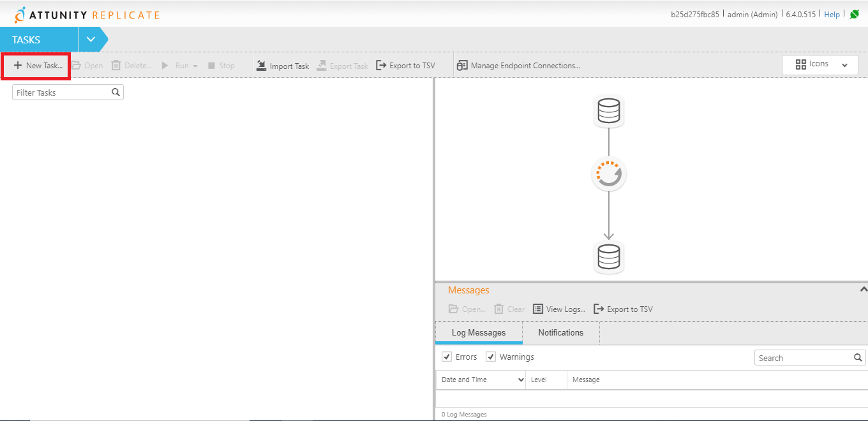Select the TASKS tab header
The width and height of the screenshot is (868, 421).
pos(39,40)
